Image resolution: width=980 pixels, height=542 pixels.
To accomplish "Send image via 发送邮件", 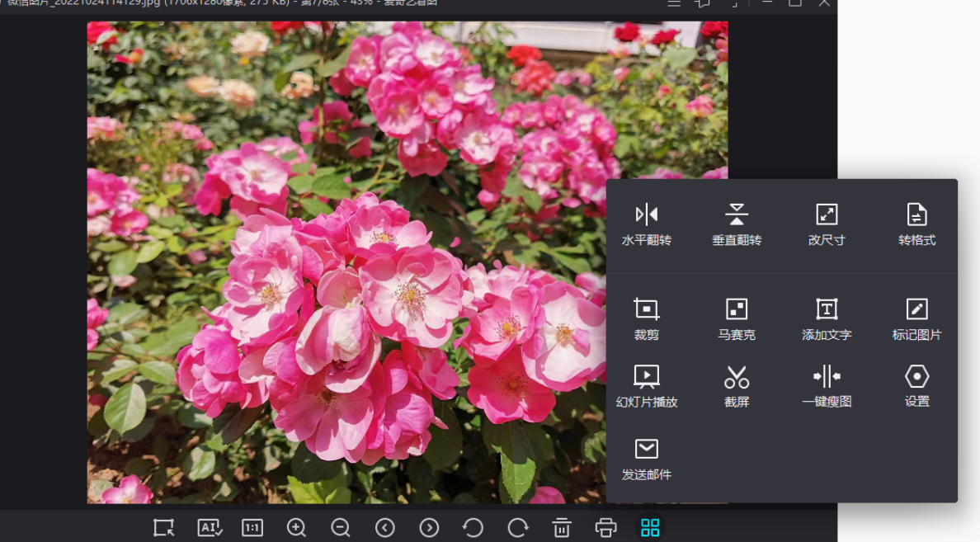I will pos(646,460).
